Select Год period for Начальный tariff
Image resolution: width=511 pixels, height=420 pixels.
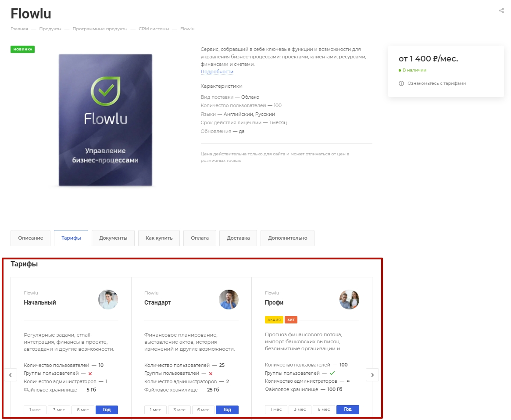click(x=107, y=410)
